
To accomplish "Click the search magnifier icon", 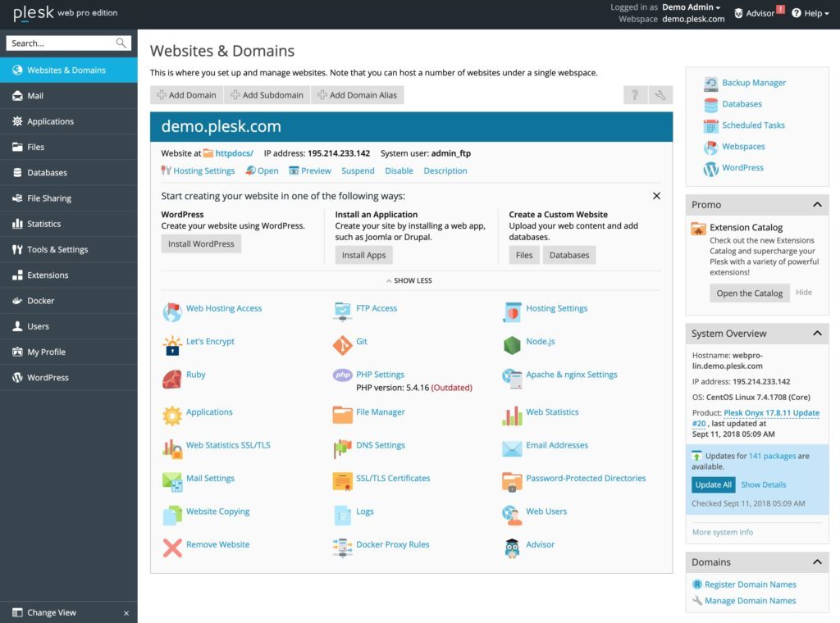I will [x=121, y=43].
